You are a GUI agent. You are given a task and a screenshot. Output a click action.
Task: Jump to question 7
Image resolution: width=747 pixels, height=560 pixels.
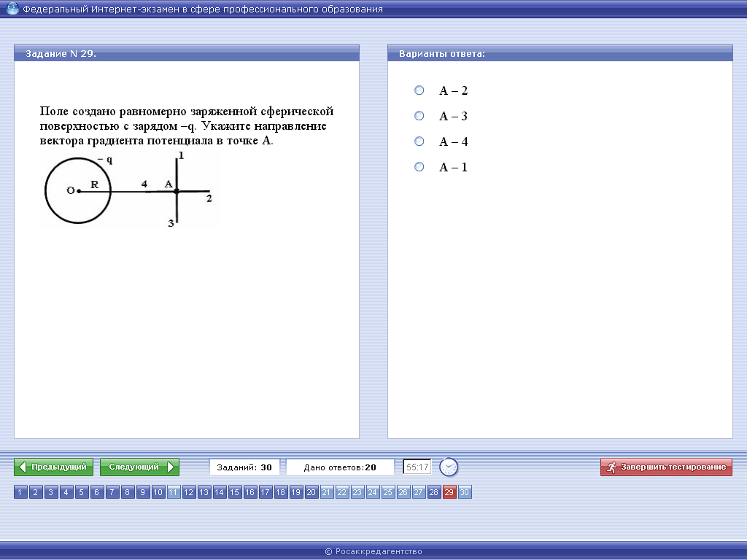[x=112, y=492]
